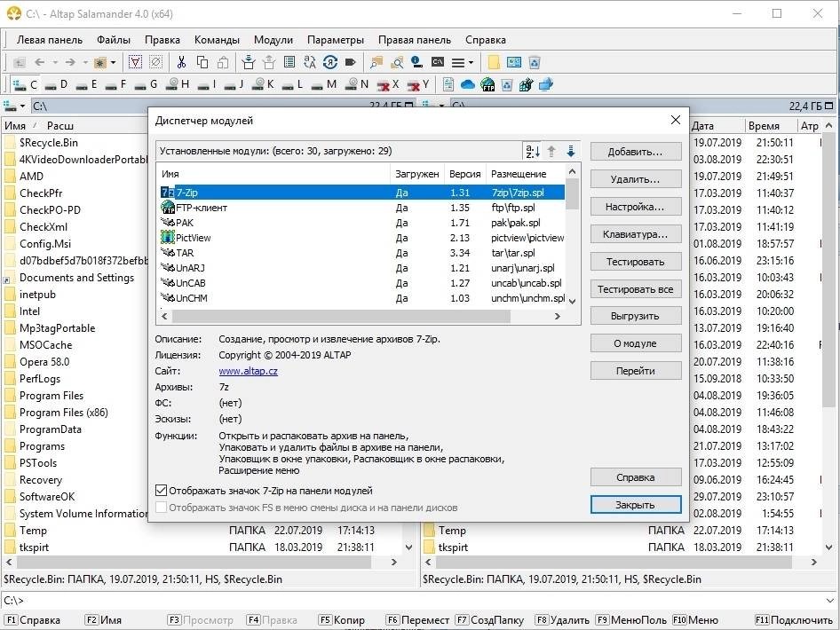Open hot paths dropdown arrow

[113, 63]
